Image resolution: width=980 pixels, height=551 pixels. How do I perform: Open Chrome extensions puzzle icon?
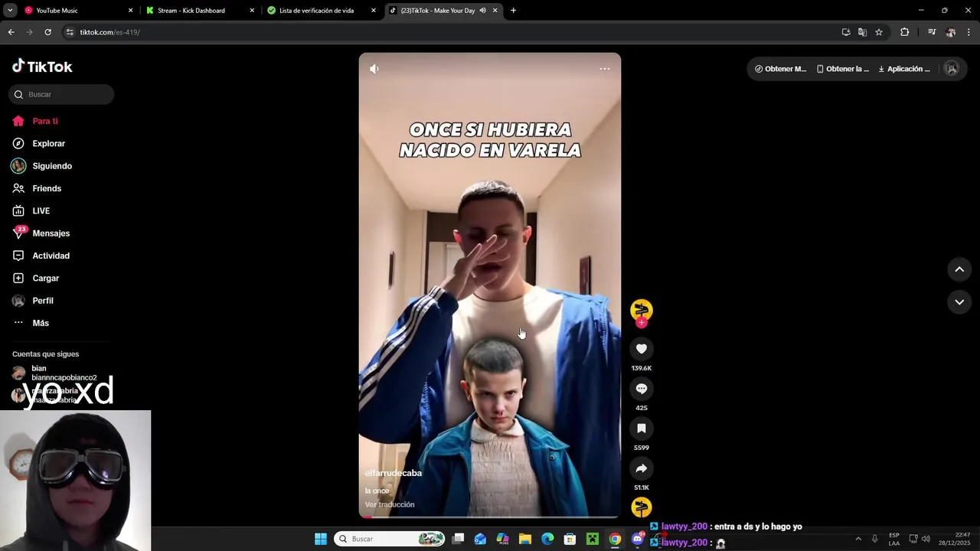(904, 32)
